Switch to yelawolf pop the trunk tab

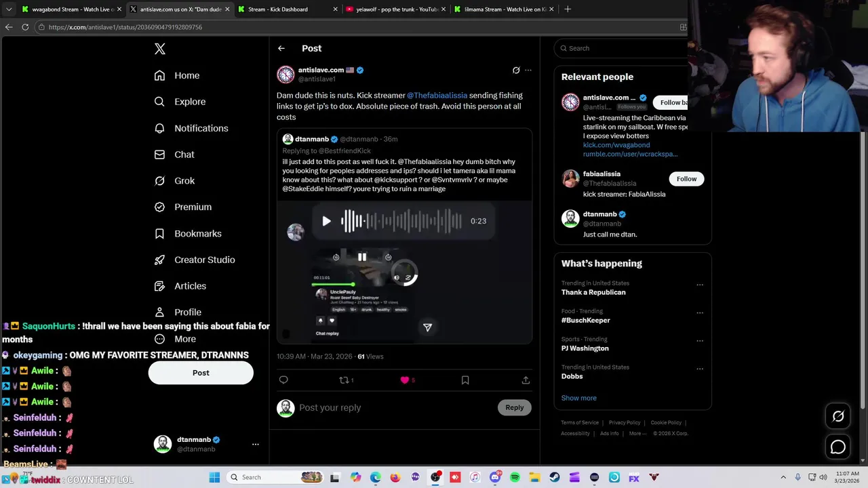pyautogui.click(x=395, y=9)
